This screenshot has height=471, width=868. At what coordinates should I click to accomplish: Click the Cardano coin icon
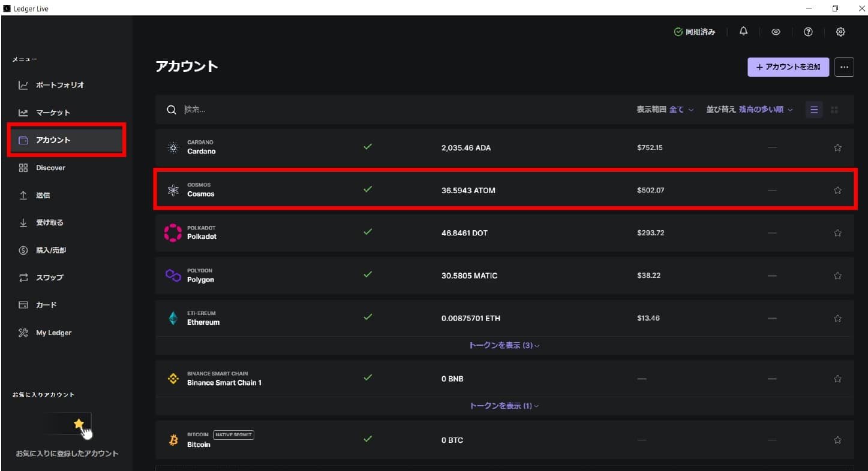coord(173,147)
